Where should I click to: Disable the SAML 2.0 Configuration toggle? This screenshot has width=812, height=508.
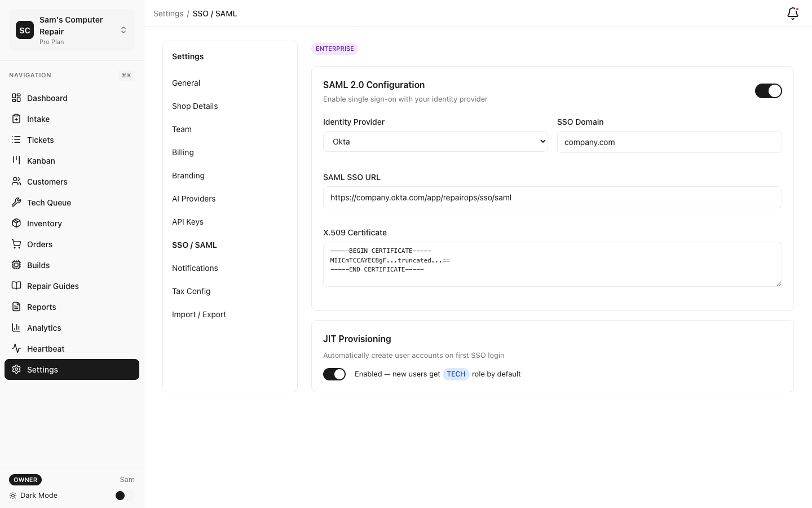pos(769,90)
